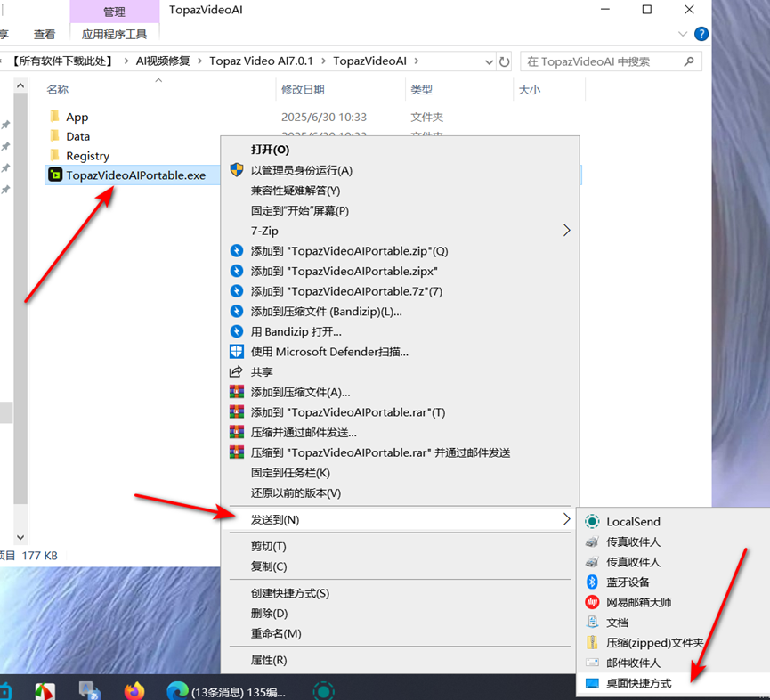Click WinRAR icon beside 添加到压缩文件(A)
Screen dimensions: 770x700
[x=237, y=392]
